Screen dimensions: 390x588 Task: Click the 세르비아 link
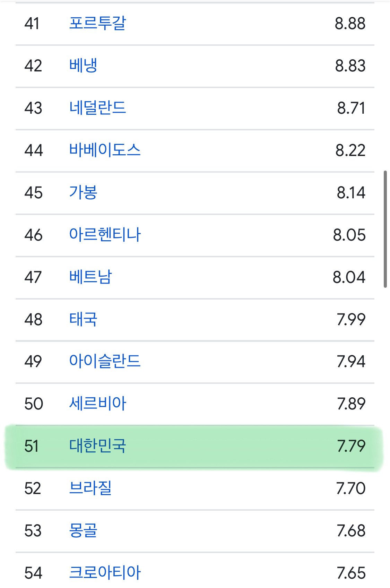pos(97,404)
